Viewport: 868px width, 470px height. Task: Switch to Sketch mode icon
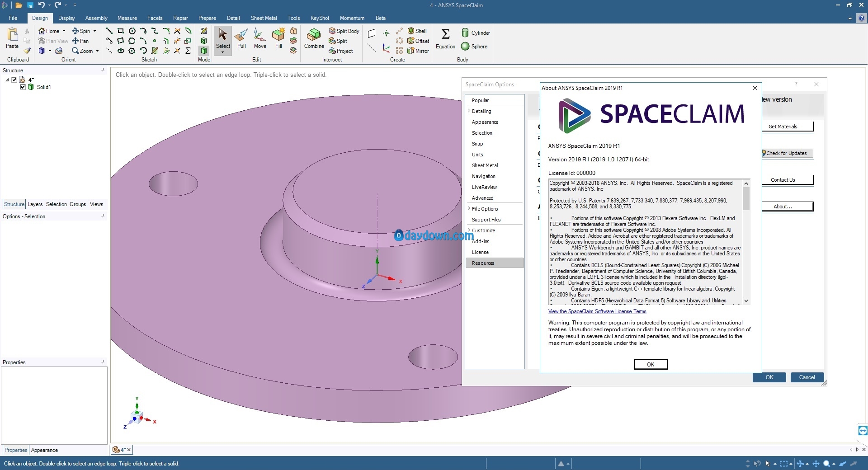pyautogui.click(x=204, y=31)
